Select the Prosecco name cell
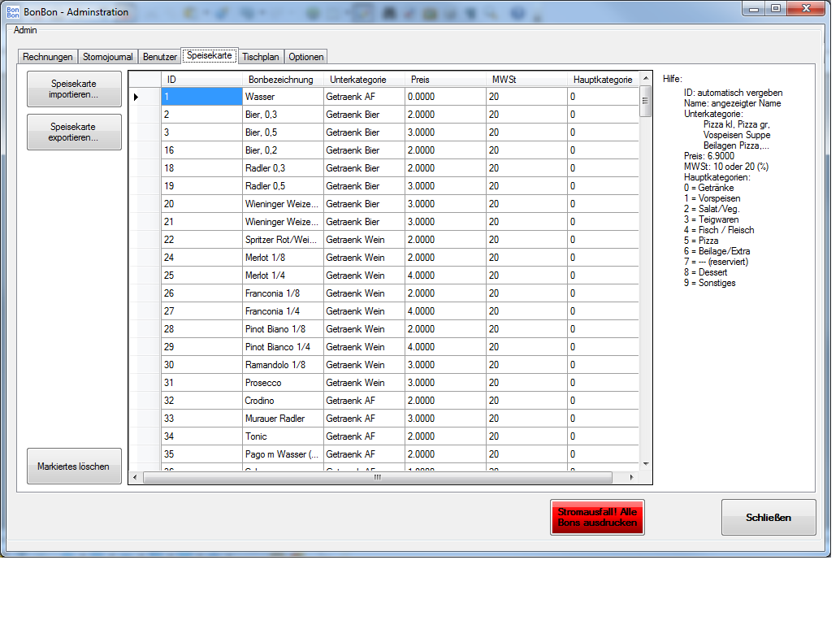This screenshot has height=625, width=840. pyautogui.click(x=282, y=383)
